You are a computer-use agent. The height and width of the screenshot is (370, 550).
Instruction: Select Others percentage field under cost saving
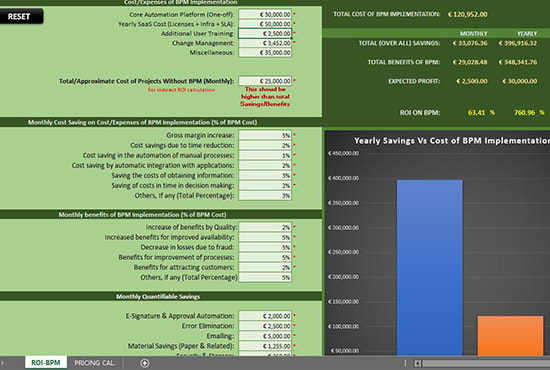[265, 195]
